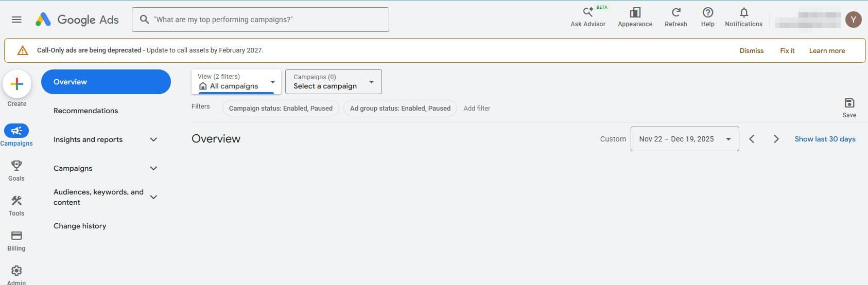868x285 pixels.
Task: Open the View All campaigns dropdown
Action: pos(236,82)
